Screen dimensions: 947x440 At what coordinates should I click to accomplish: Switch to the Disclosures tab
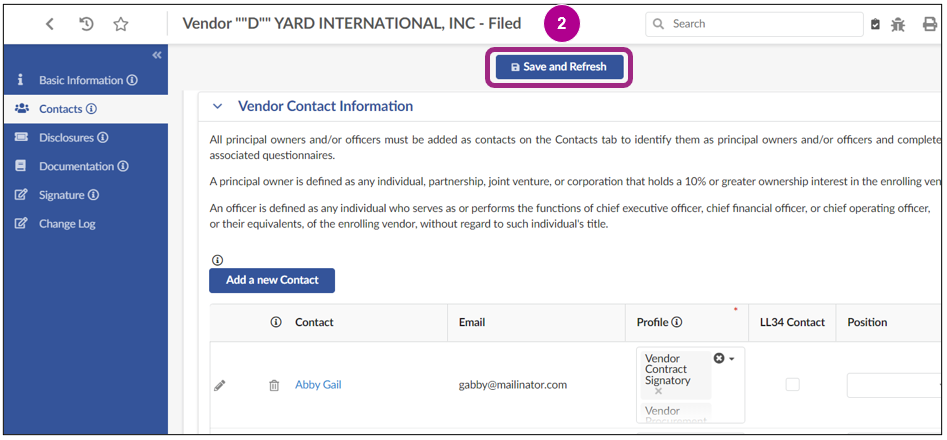coord(66,138)
